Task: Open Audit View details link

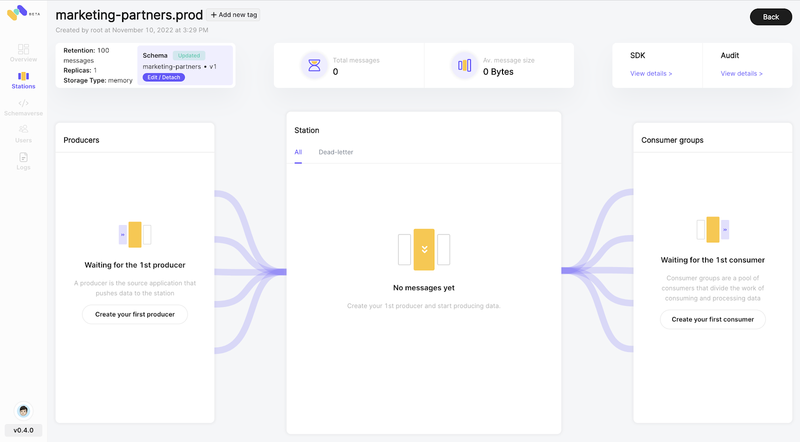Action: coord(741,73)
